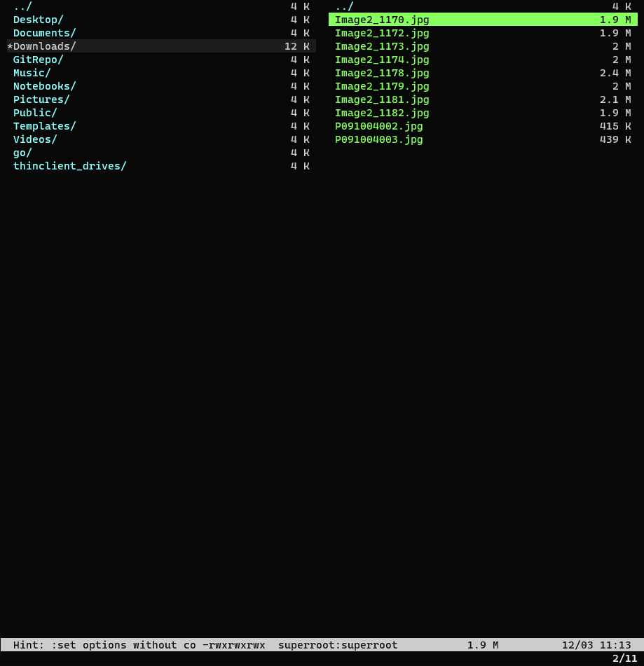The width and height of the screenshot is (644, 666).
Task: Click superroot:superroot owner in status bar
Action: coord(338,645)
